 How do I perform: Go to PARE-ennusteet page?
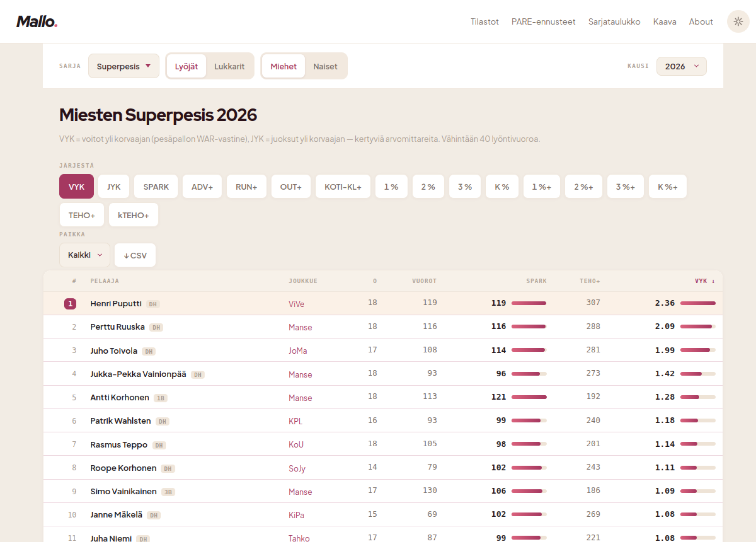coord(543,22)
